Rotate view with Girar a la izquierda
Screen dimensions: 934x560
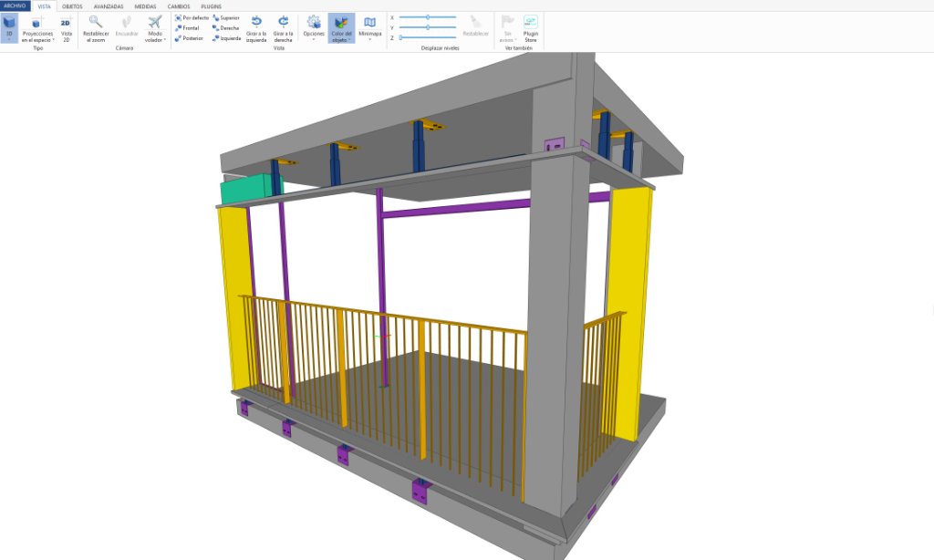[256, 28]
